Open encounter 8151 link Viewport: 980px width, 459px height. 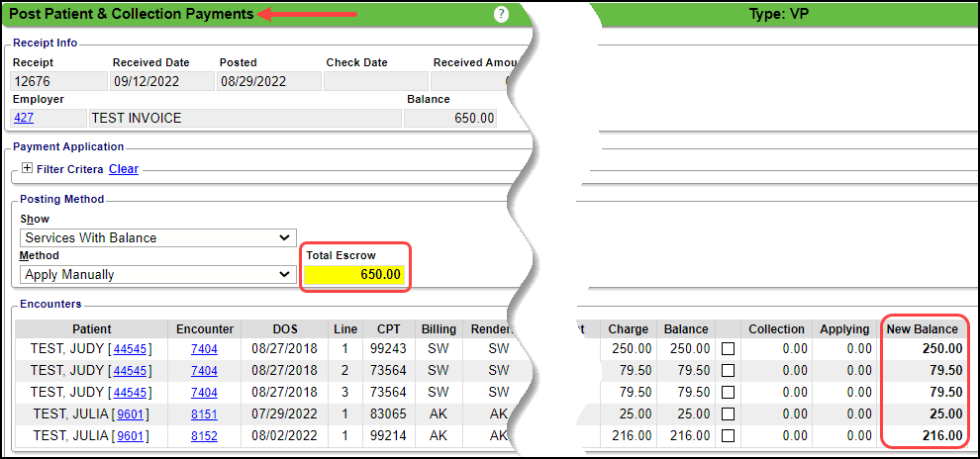pyautogui.click(x=204, y=413)
